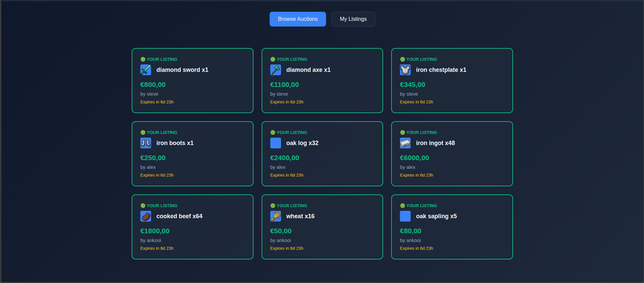Click the diamond sword item icon
This screenshot has height=283, width=644.
tap(146, 70)
